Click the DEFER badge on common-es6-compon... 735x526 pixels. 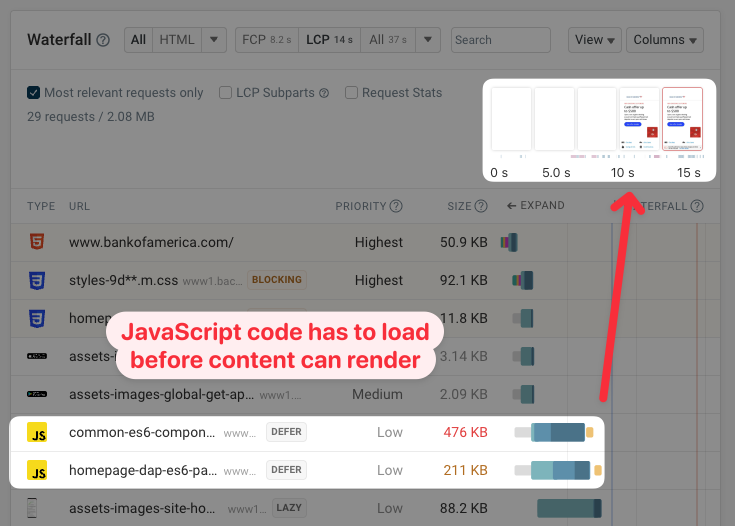click(x=286, y=432)
